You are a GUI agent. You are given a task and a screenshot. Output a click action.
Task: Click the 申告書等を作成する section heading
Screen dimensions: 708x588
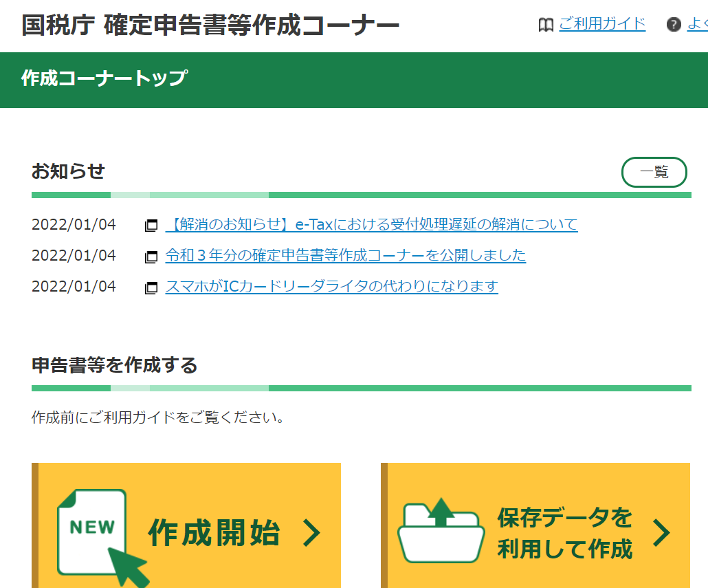(114, 365)
